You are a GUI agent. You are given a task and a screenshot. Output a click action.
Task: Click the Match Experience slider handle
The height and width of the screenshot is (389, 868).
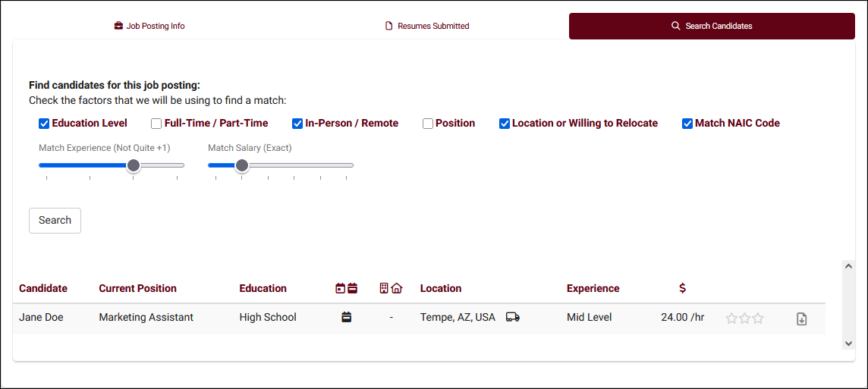pyautogui.click(x=134, y=165)
